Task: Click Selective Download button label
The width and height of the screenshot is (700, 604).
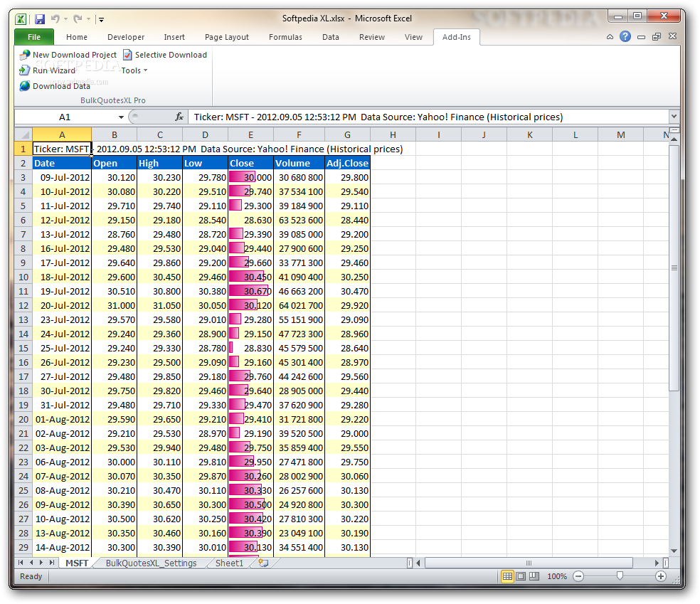Action: 171,55
